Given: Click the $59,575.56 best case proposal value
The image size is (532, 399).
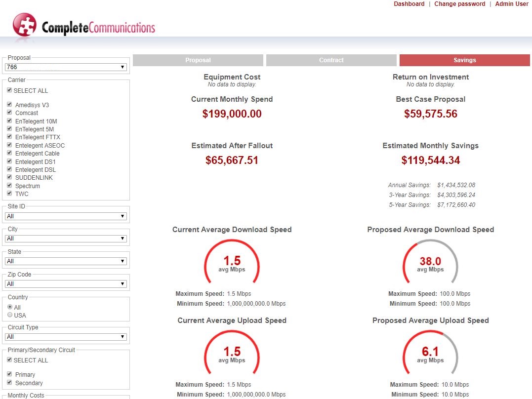Looking at the screenshot, I should (431, 114).
